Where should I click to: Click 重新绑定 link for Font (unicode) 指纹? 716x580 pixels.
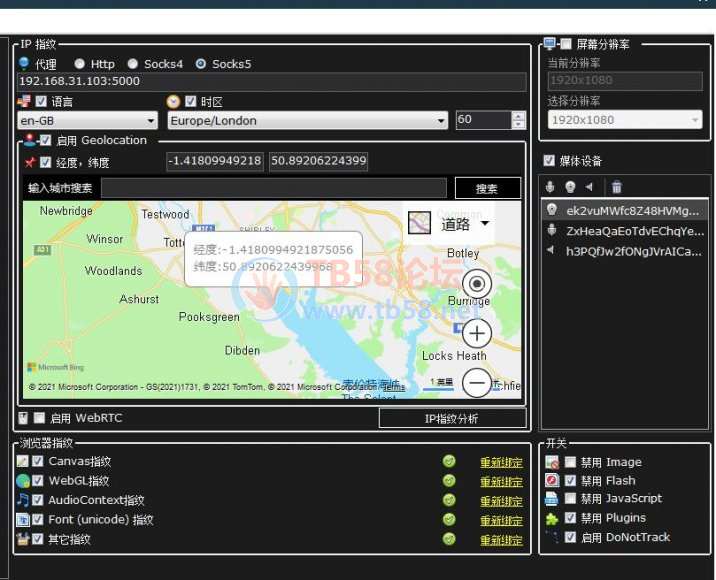tap(501, 521)
